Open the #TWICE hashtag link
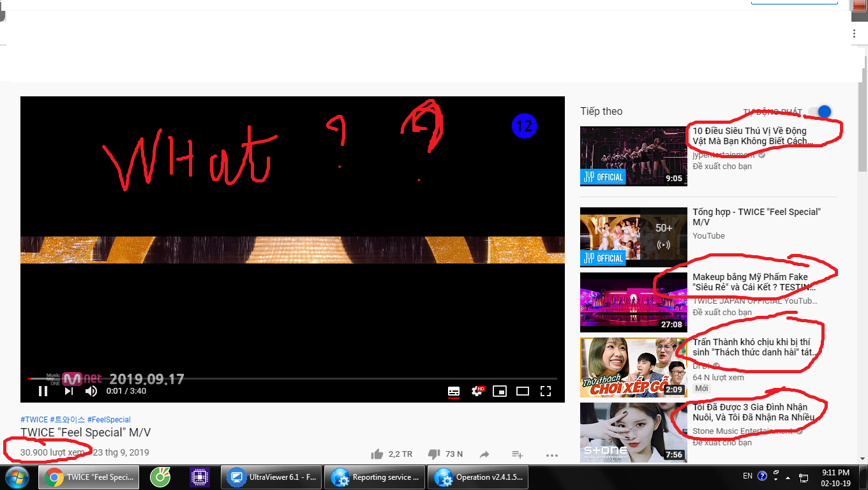Screen dimensions: 868x490 34,420
